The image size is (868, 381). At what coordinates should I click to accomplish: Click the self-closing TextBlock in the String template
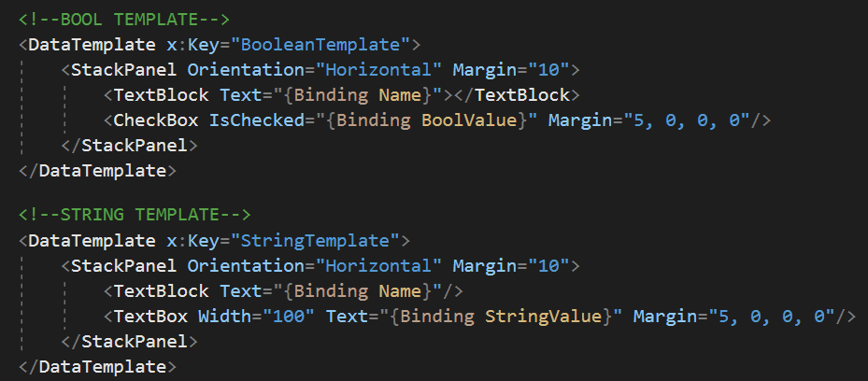pyautogui.click(x=283, y=290)
